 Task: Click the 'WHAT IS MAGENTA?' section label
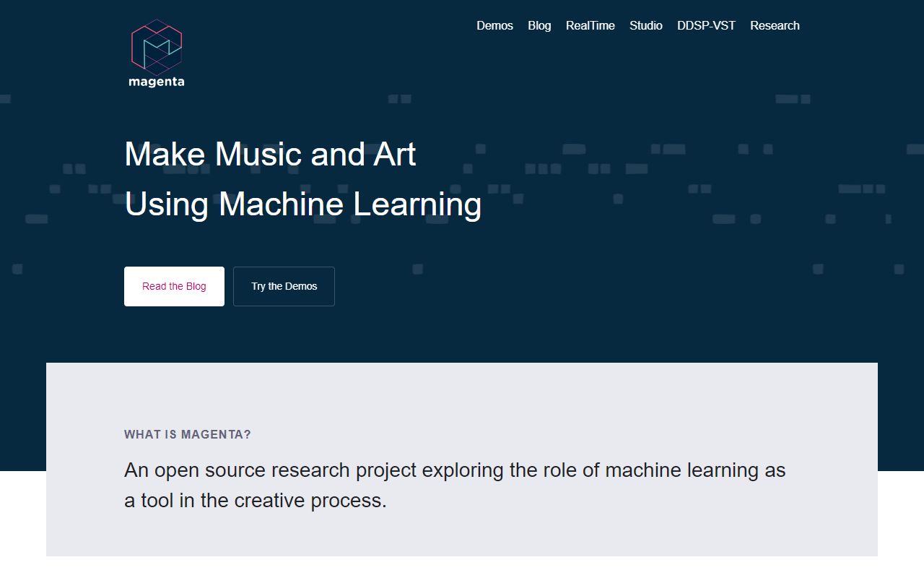(x=188, y=434)
